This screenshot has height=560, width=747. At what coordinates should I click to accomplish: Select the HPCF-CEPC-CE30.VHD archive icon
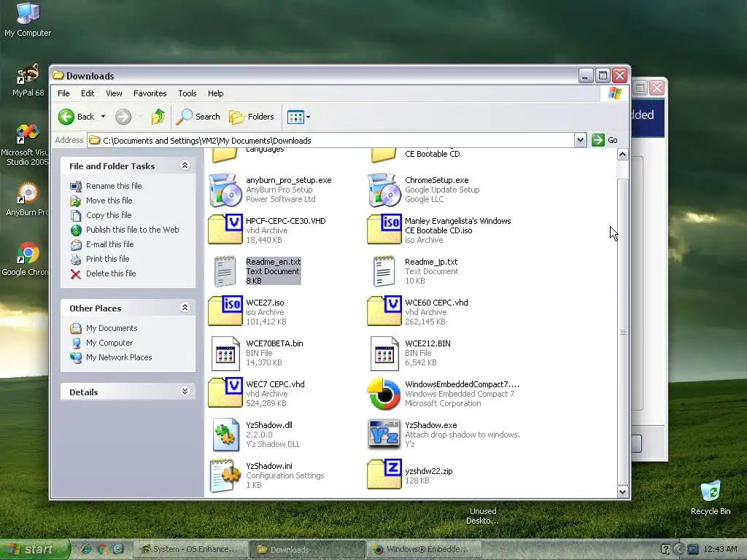pyautogui.click(x=225, y=230)
